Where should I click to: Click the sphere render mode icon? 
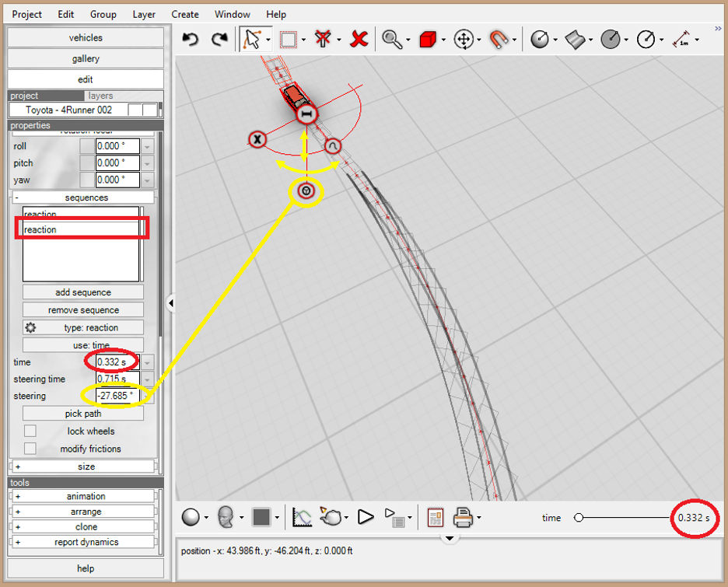191,517
